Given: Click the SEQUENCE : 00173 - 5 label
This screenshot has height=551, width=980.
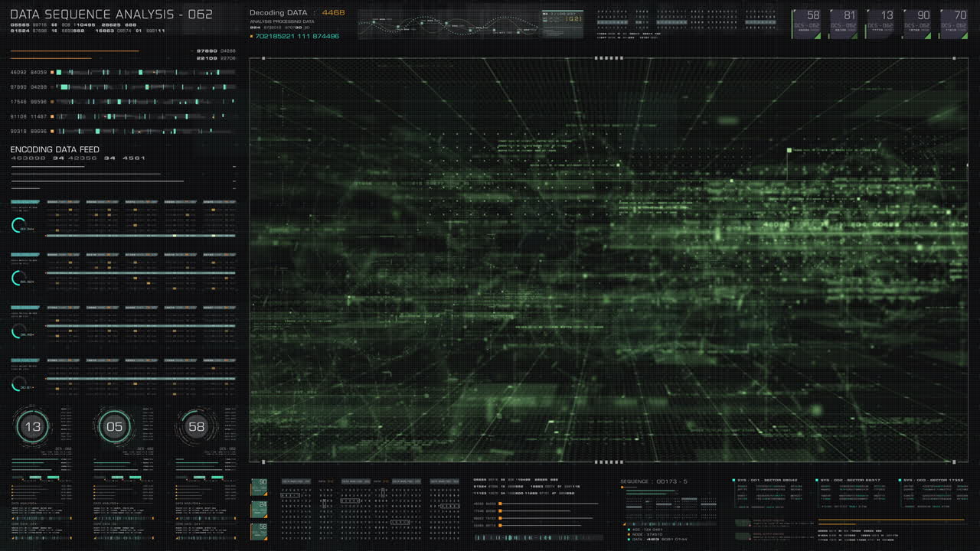Looking at the screenshot, I should point(654,481).
